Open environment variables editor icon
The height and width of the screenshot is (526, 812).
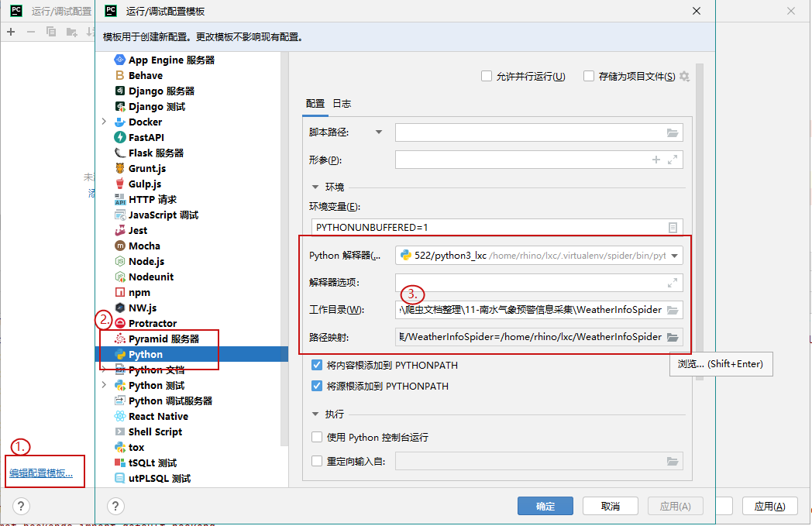tap(673, 227)
